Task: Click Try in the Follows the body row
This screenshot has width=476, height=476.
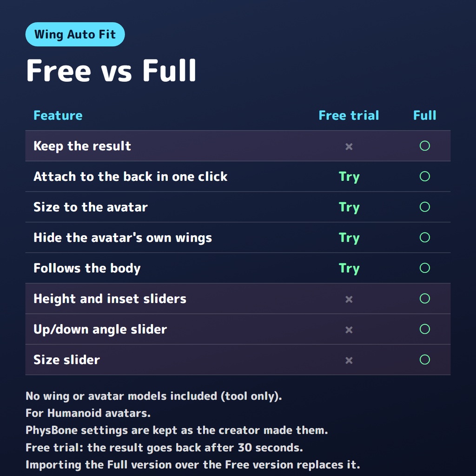Action: 349,268
